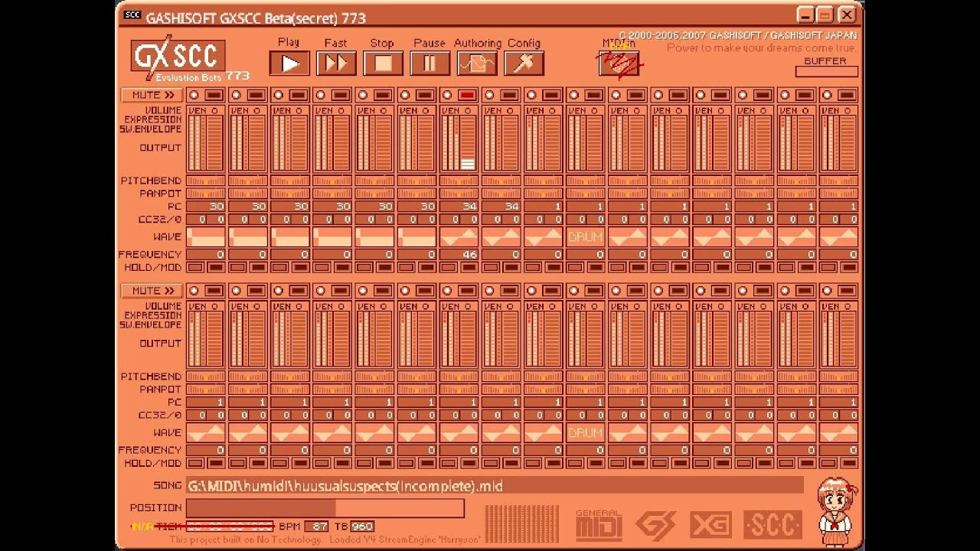Click channel 16 triangle WAVE display, upper bank
The width and height of the screenshot is (980, 551).
tap(839, 236)
